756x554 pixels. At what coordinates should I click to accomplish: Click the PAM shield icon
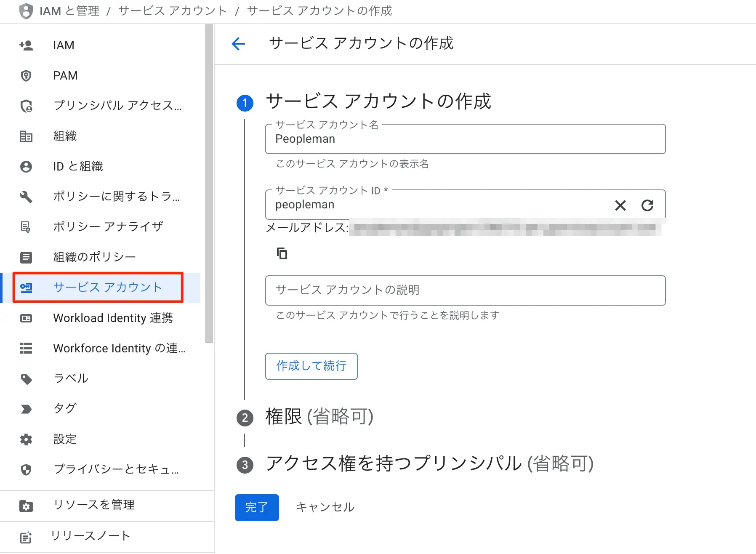pos(26,76)
